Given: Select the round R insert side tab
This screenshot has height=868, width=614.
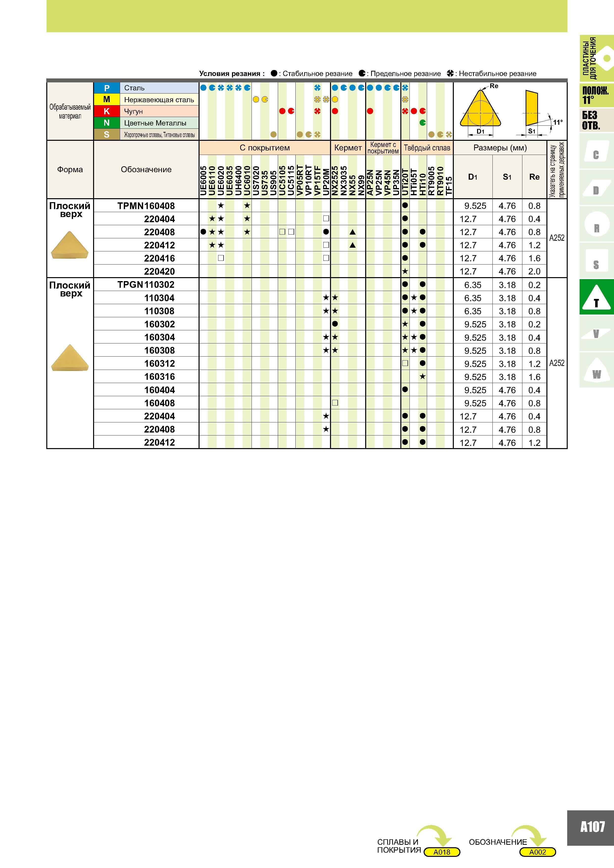Looking at the screenshot, I should pyautogui.click(x=596, y=223).
